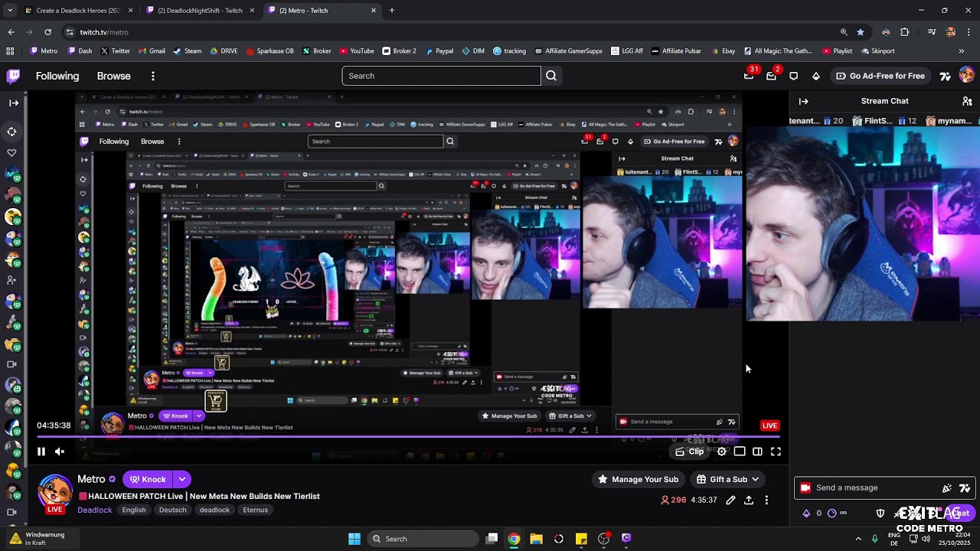Open the player settings gear
Image resolution: width=980 pixels, height=551 pixels.
click(x=721, y=452)
